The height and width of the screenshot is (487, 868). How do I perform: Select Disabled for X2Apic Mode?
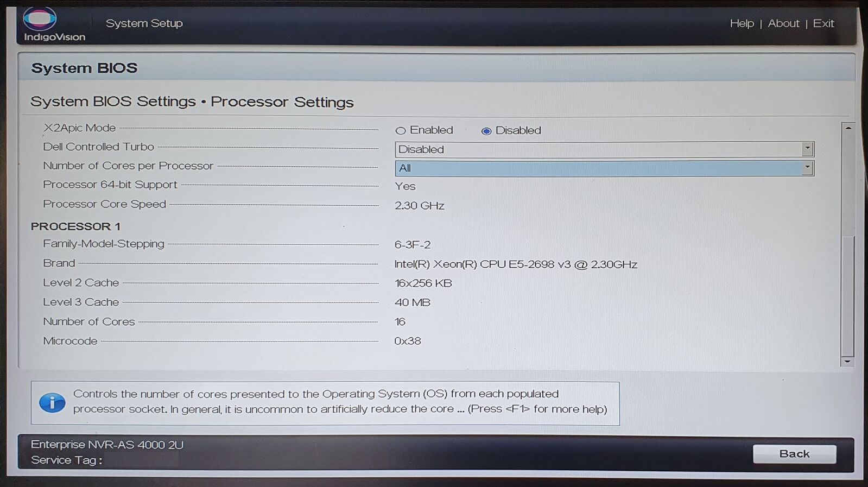click(x=486, y=131)
